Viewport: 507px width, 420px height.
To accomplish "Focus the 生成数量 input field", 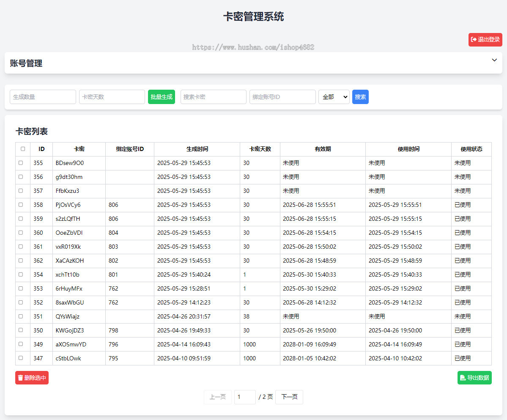I will 43,97.
